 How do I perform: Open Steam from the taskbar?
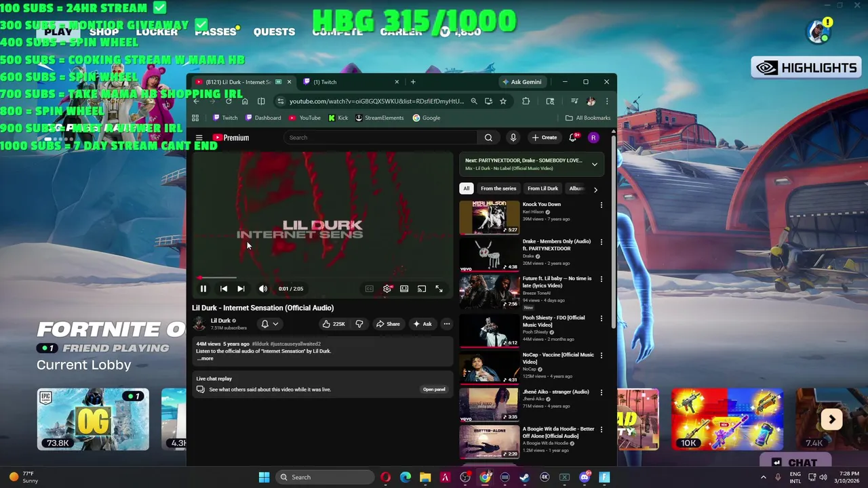click(524, 477)
